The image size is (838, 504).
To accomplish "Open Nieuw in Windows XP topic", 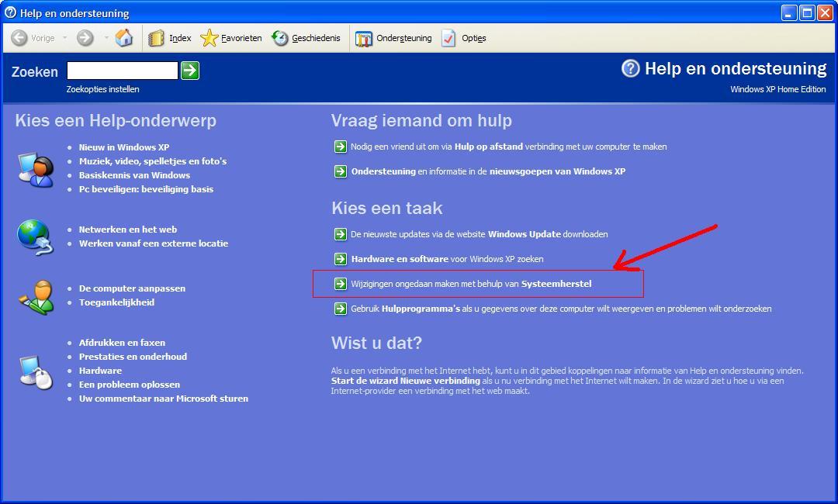I will click(x=124, y=147).
